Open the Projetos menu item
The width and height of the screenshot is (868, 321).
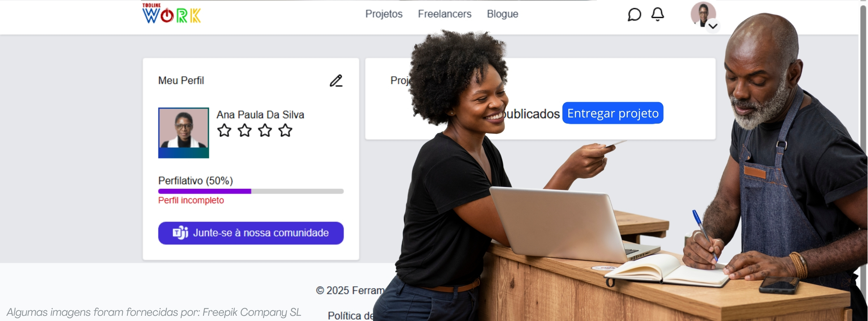(x=384, y=14)
